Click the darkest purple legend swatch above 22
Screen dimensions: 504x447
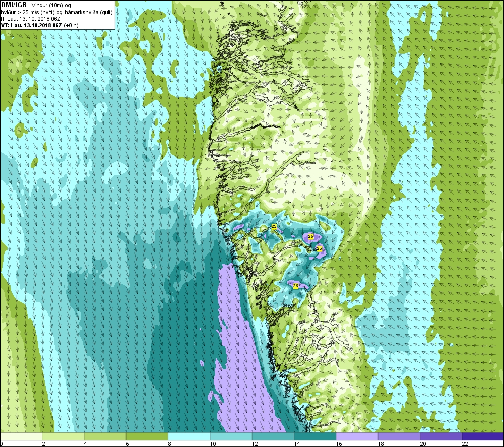point(483,436)
